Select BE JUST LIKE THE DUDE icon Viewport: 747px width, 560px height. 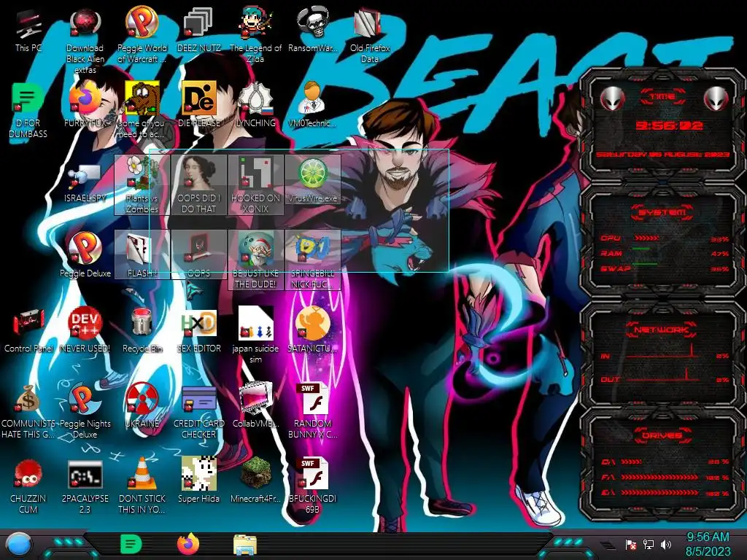[255, 260]
